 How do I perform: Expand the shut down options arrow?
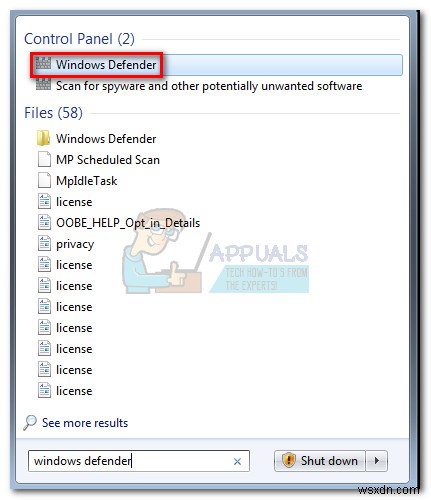click(377, 461)
